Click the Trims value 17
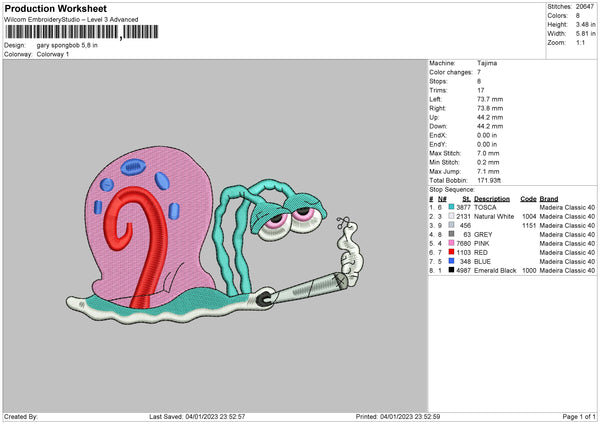 click(x=481, y=90)
